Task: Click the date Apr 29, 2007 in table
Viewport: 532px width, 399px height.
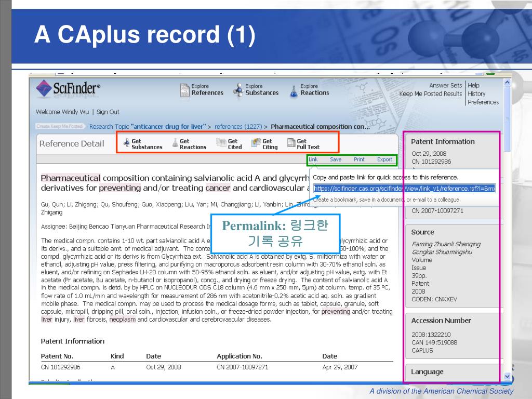Action: (x=340, y=367)
